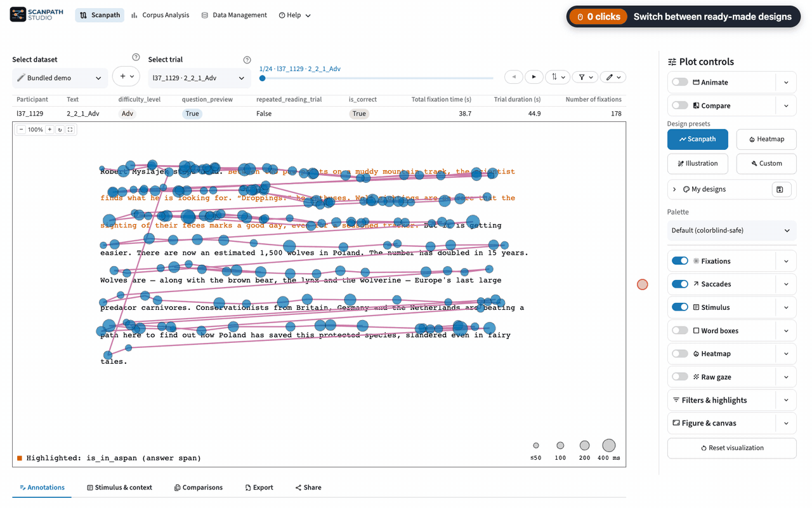Enable the Word boxes toggle
The width and height of the screenshot is (812, 508).
coord(680,330)
